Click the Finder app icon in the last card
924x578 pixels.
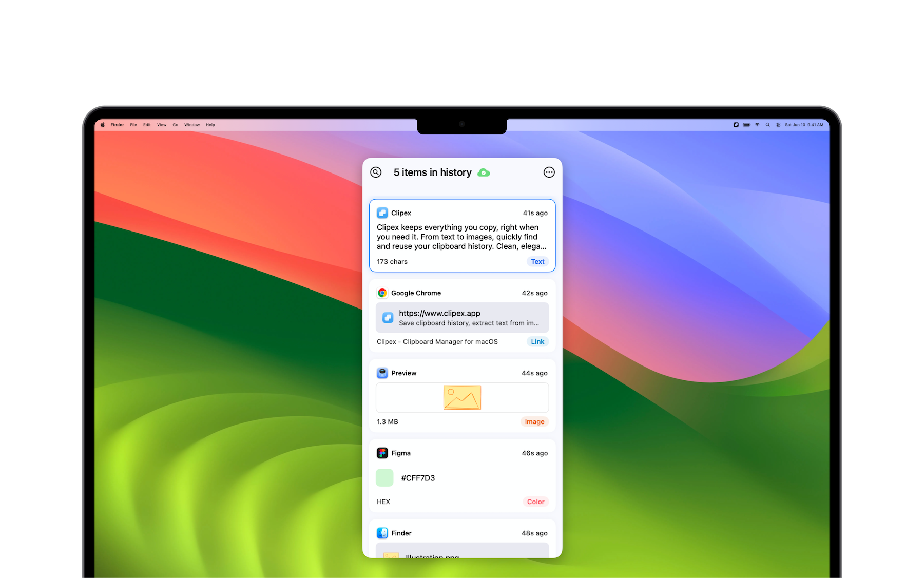pos(382,533)
